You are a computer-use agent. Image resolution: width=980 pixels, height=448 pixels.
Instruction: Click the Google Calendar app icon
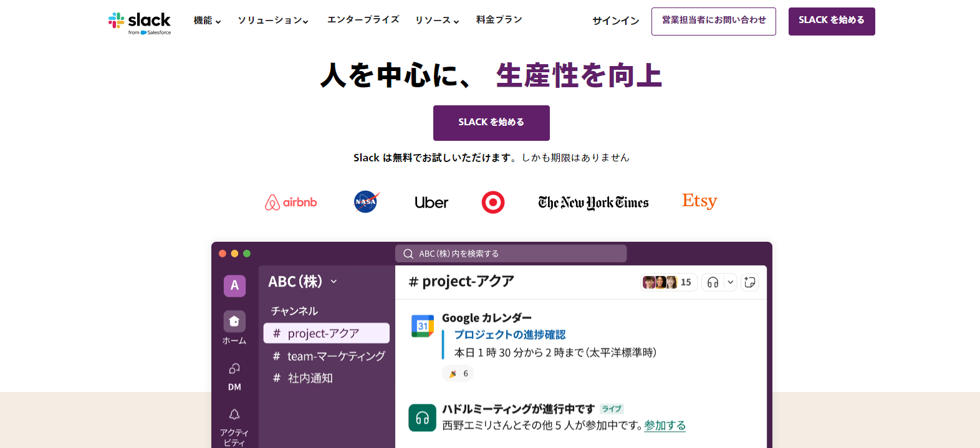pyautogui.click(x=423, y=326)
